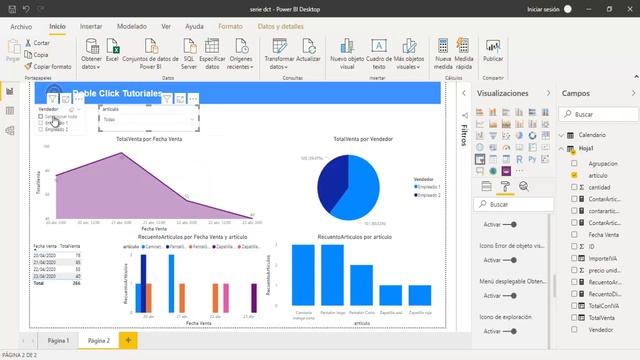Select the slicer visual icon
Screen dimensions: 640x360
(480, 159)
